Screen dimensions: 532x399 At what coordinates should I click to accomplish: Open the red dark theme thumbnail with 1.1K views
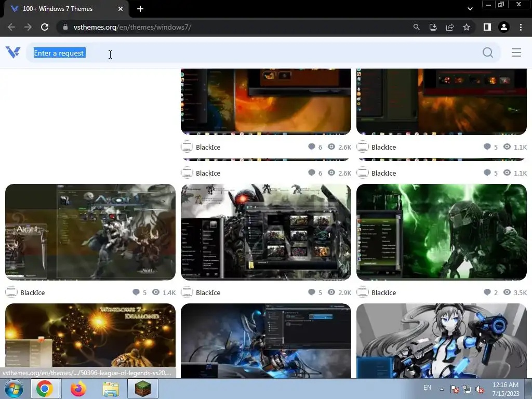pos(442,102)
